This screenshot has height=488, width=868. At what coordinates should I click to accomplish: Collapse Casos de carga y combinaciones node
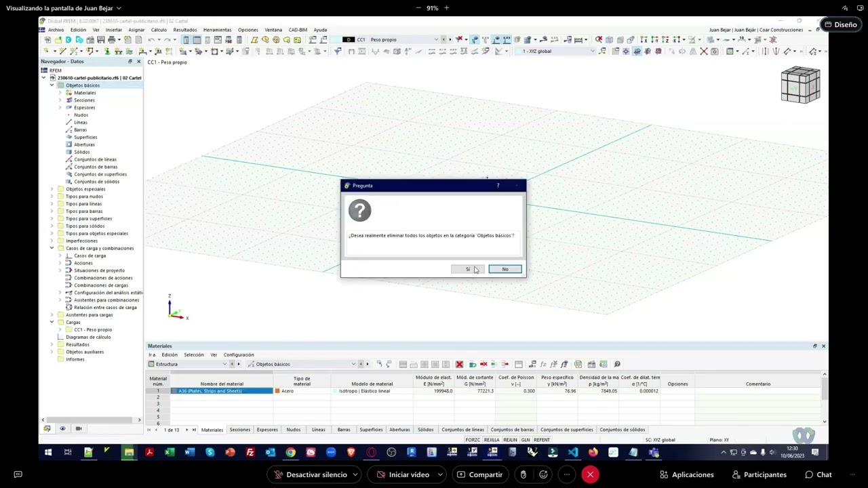click(52, 248)
